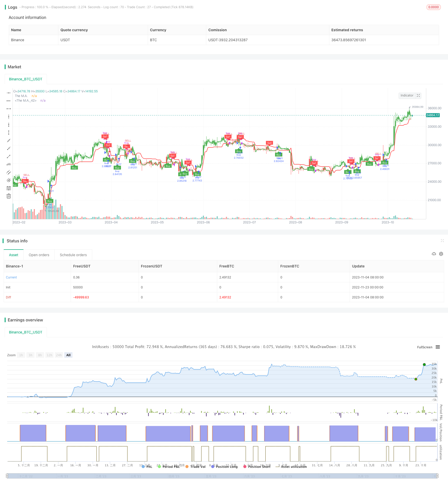Click the left handle of the range navigator
This screenshot has width=448, height=486.
click(7, 476)
